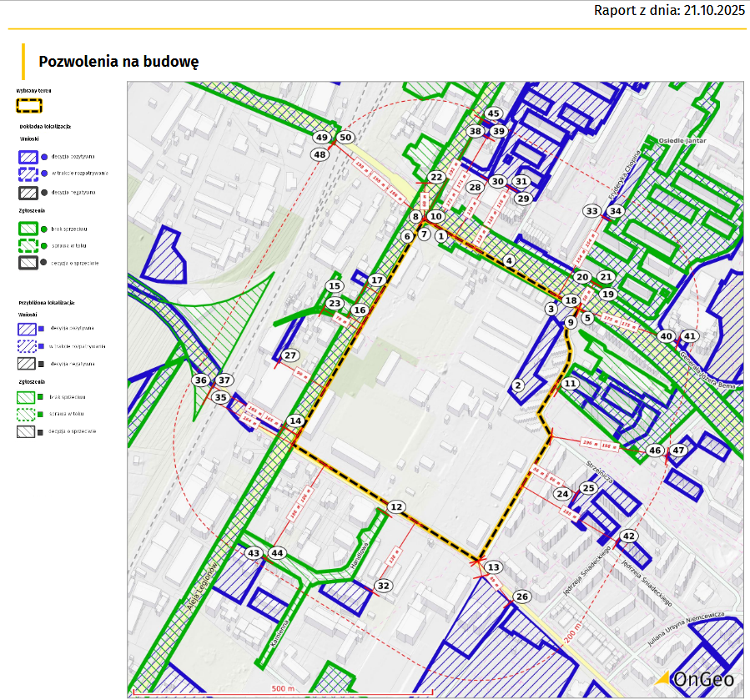This screenshot has height=700, width=750.
Task: Click the 'Osiedle Jantar' map label
Action: click(x=683, y=141)
